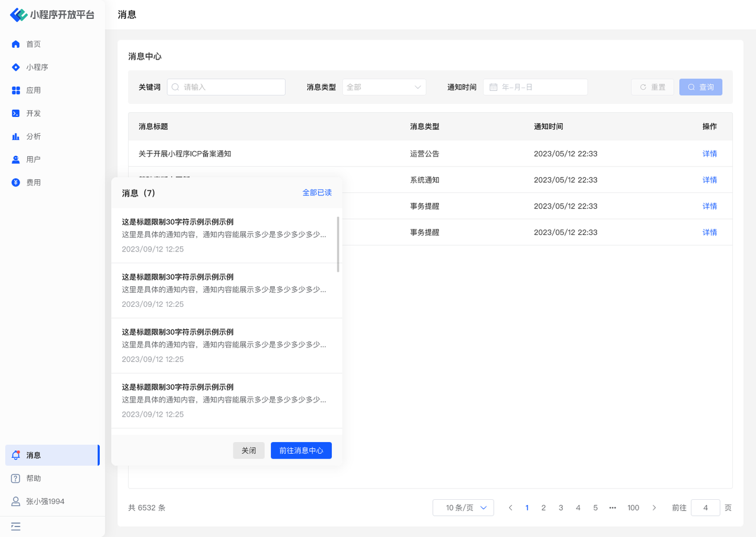Open 详情 for the 运营公告 row

709,153
